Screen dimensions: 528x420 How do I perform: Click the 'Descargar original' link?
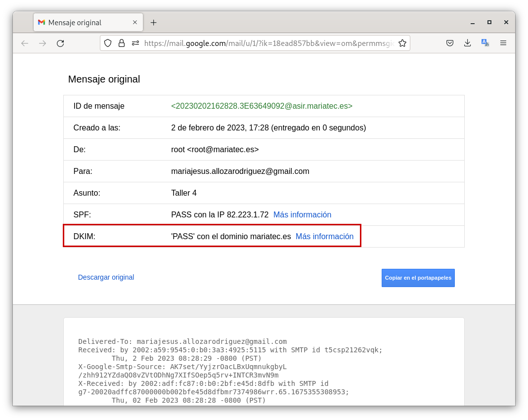point(106,277)
